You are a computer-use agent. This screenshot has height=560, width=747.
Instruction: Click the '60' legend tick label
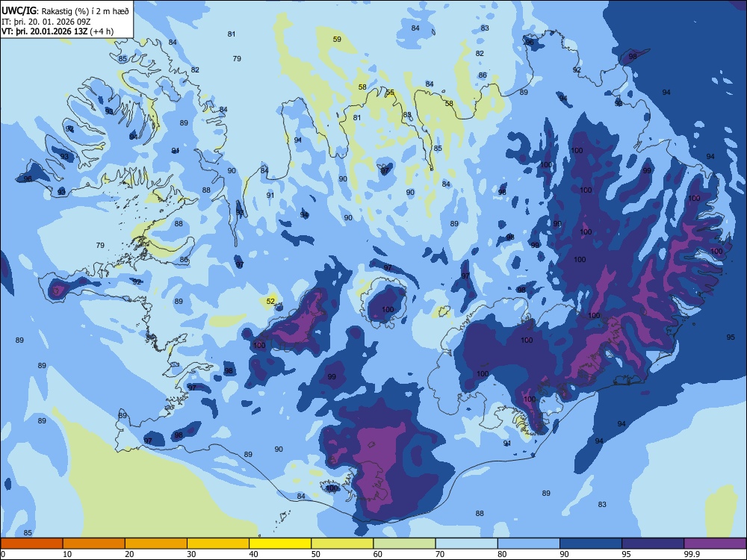tap(378, 554)
